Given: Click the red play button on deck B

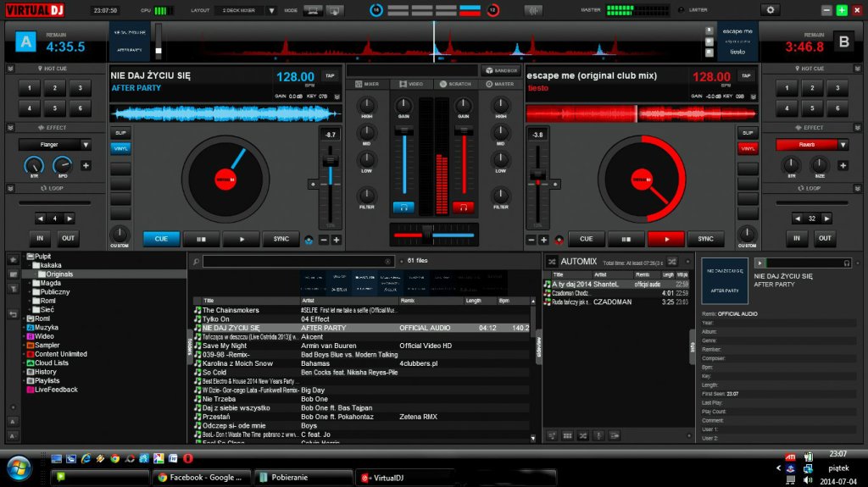Looking at the screenshot, I should point(666,239).
